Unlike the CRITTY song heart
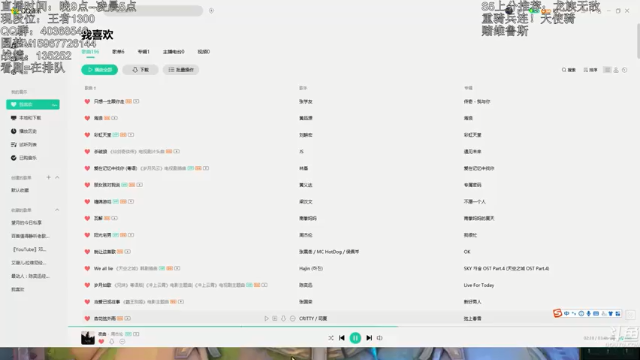The image size is (640, 360). [87, 319]
